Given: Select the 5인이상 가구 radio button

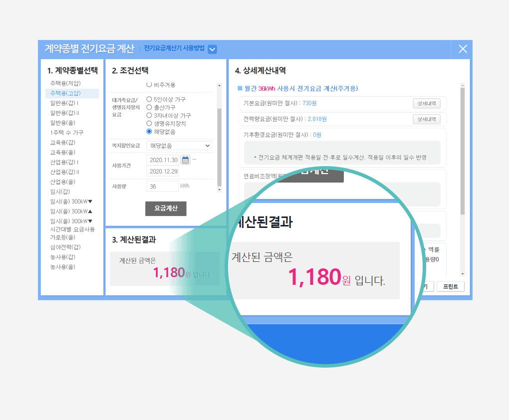Looking at the screenshot, I should click(x=149, y=99).
